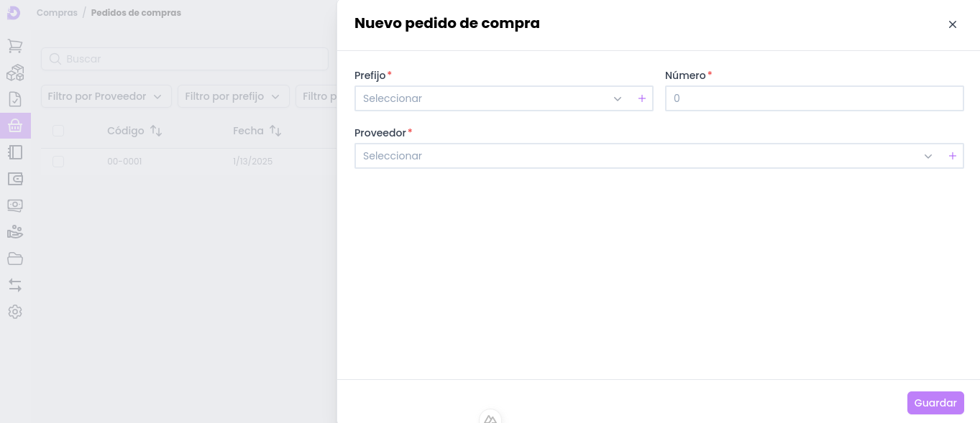Click the banknote cash icon in sidebar
The width and height of the screenshot is (980, 423).
coord(15,205)
